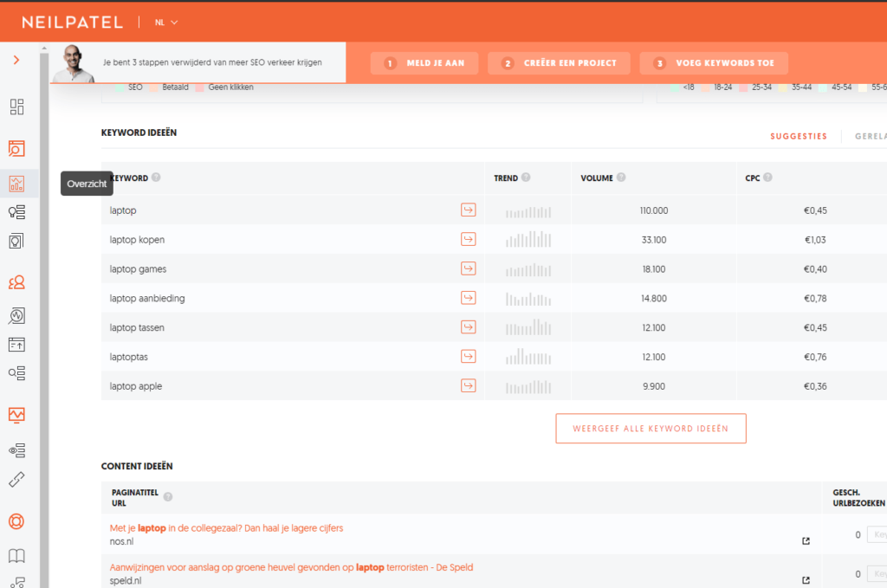Viewport: 887px width, 588px height.
Task: Click the trend chart for 'laptop tassen'
Action: (x=528, y=327)
